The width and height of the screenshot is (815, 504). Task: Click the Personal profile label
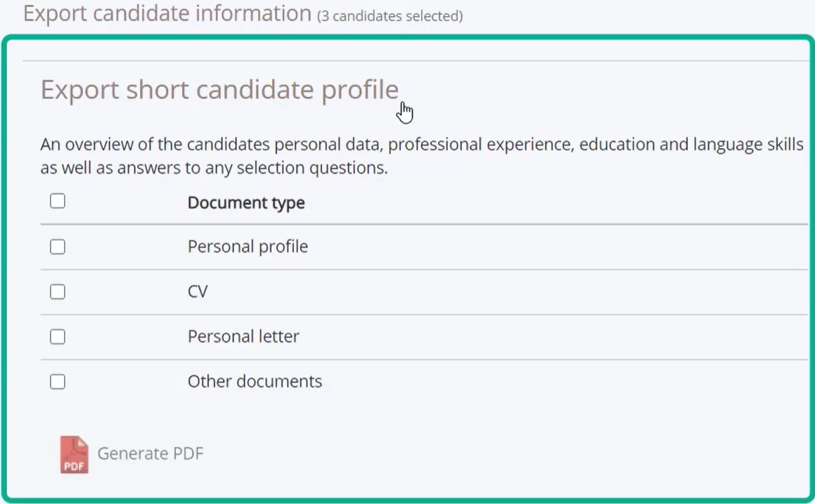coord(248,246)
